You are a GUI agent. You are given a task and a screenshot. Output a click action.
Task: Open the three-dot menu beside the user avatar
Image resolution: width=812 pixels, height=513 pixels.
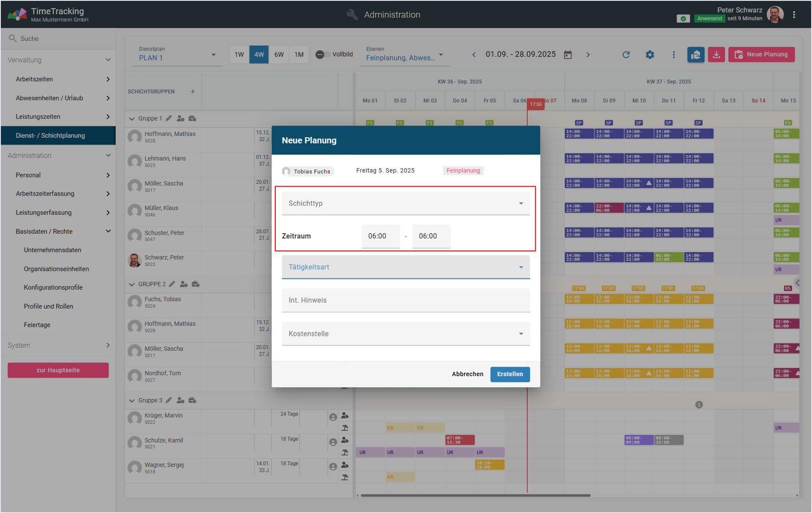tap(794, 15)
